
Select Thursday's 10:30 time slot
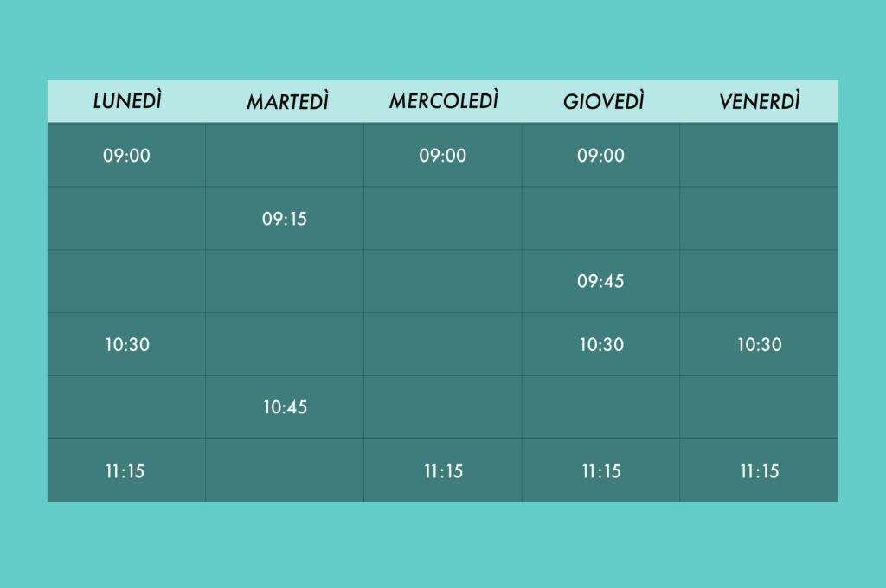coord(600,344)
